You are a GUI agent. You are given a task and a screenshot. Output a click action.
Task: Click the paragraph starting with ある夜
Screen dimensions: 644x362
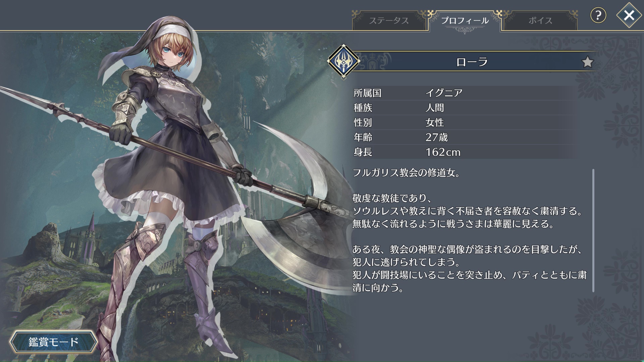pyautogui.click(x=470, y=268)
